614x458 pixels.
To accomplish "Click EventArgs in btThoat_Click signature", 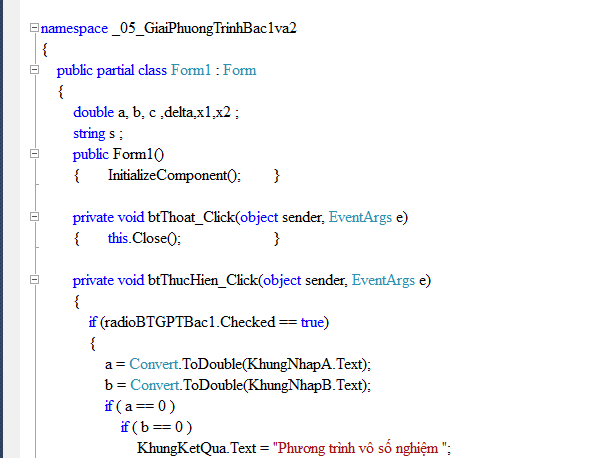I will coord(360,217).
